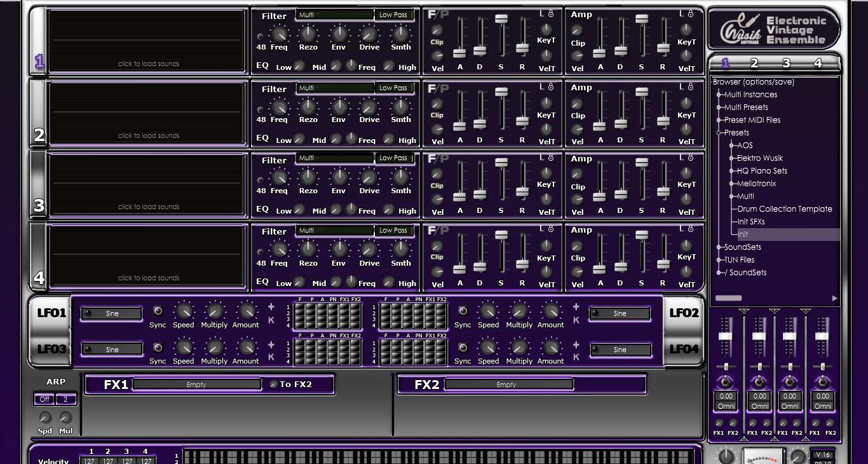
Task: Select Elektro Wusik preset folder
Action: pos(760,158)
